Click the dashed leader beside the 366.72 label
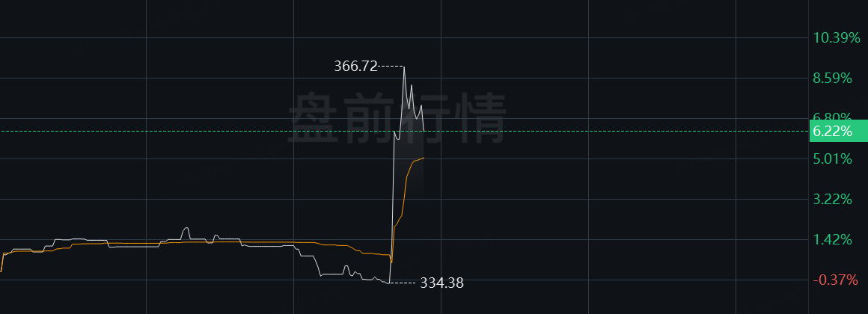The width and height of the screenshot is (868, 314). pyautogui.click(x=391, y=67)
